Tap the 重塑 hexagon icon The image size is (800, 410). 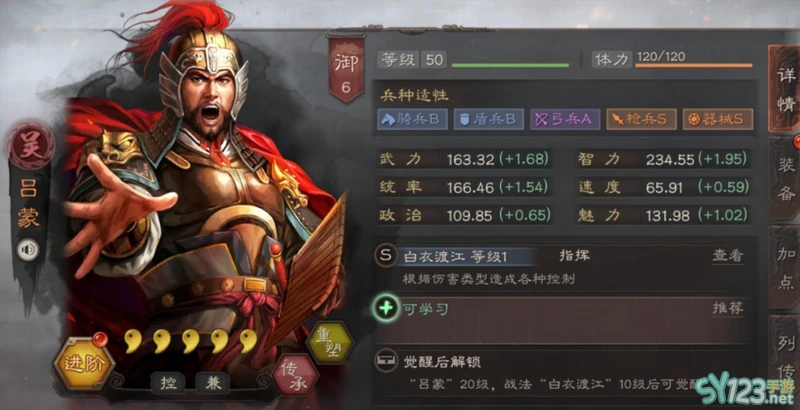coord(330,342)
